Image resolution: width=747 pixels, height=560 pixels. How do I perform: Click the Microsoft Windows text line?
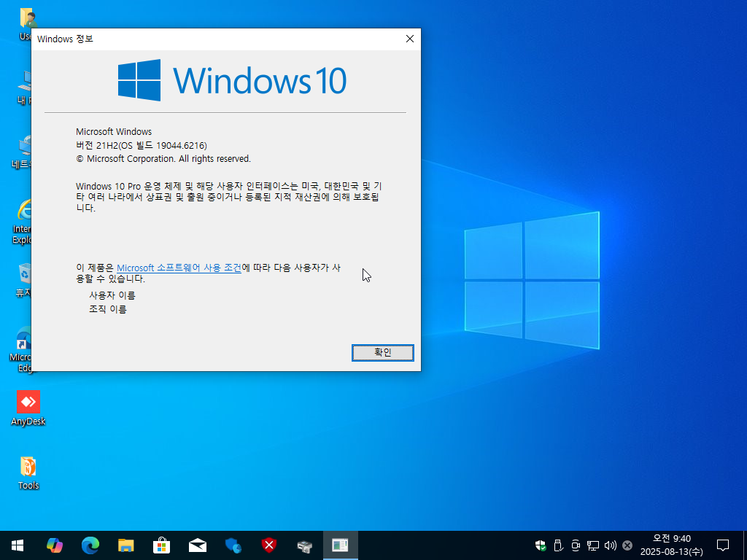[x=114, y=131]
